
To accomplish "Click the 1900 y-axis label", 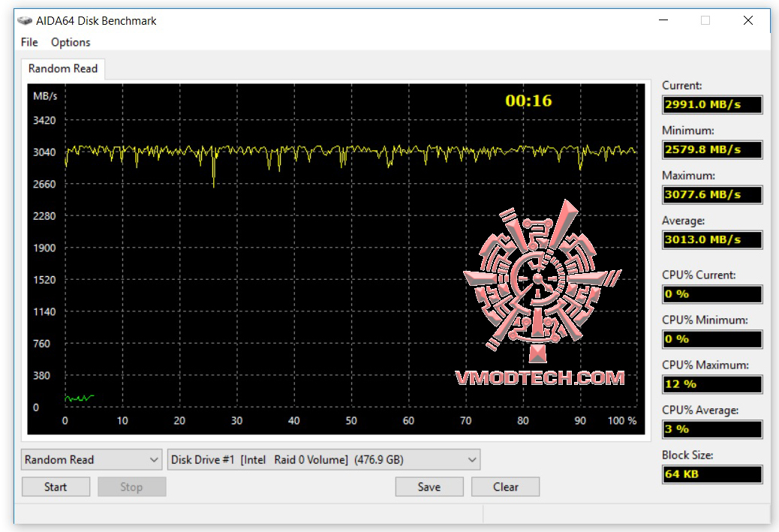I will (44, 248).
